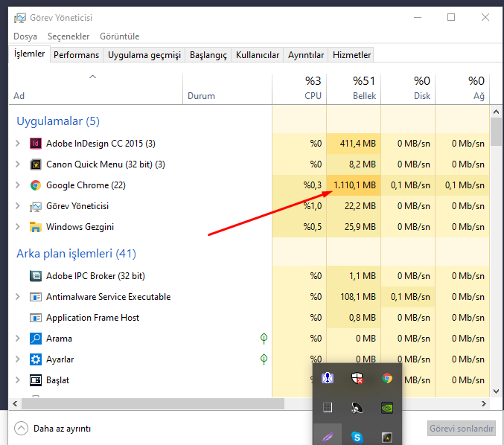Expand the Canon Quick Menu process group
Screen dimensions: 504x445
pyautogui.click(x=18, y=164)
